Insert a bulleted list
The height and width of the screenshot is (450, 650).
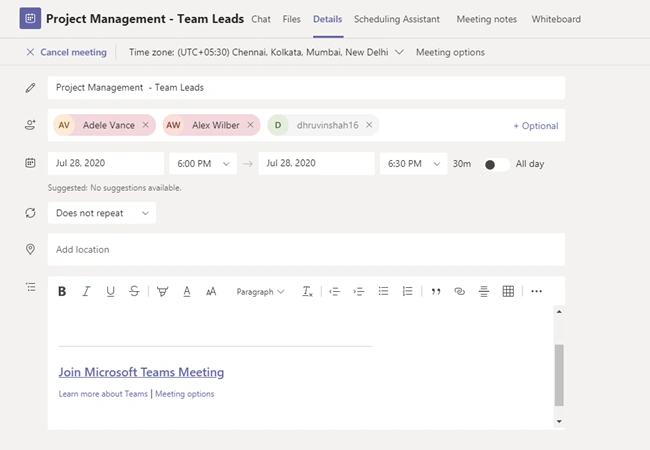[383, 291]
